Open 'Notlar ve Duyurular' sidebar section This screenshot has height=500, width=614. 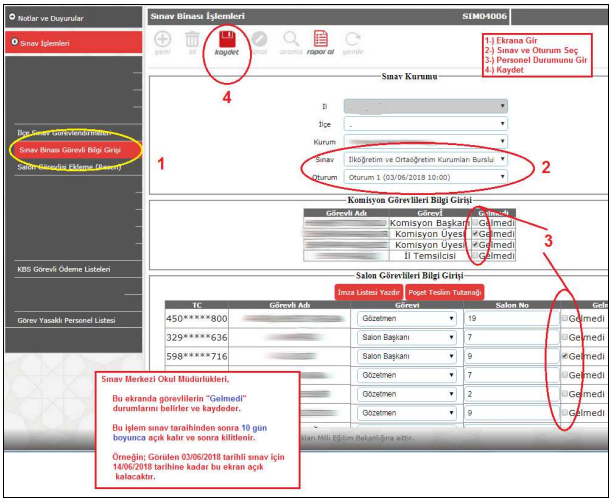pyautogui.click(x=74, y=18)
